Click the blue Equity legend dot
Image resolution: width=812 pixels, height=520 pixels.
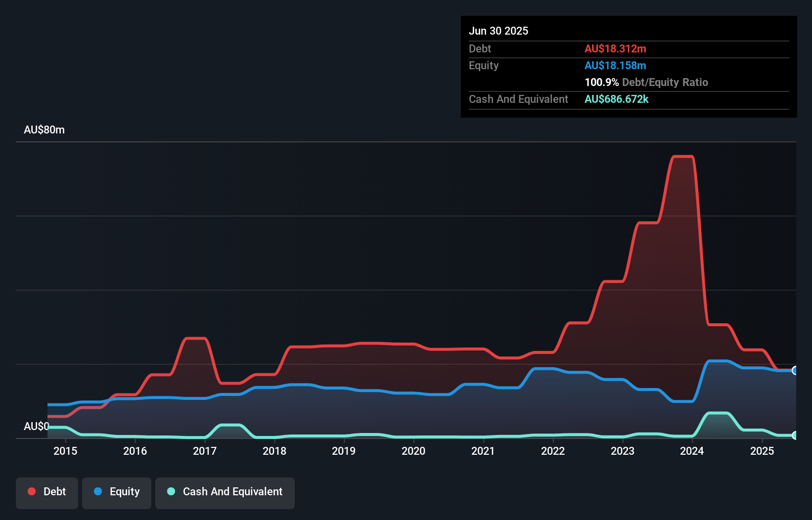tap(98, 491)
